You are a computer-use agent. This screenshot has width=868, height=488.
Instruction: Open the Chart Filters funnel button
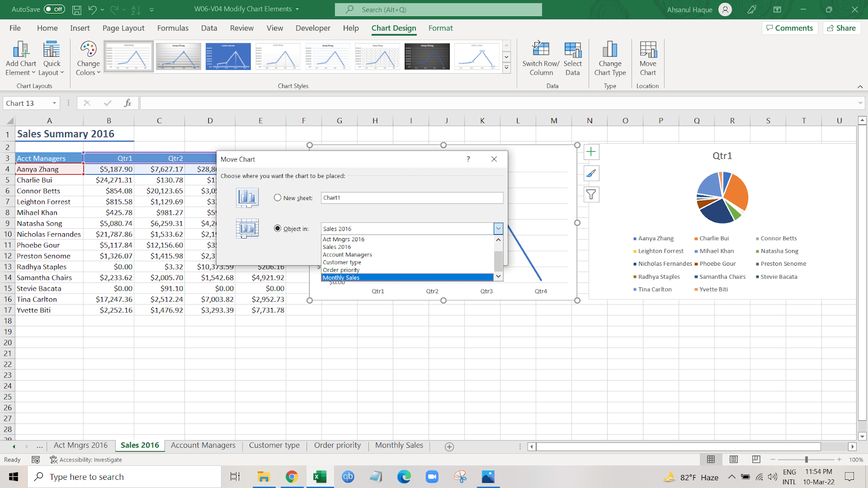point(591,195)
